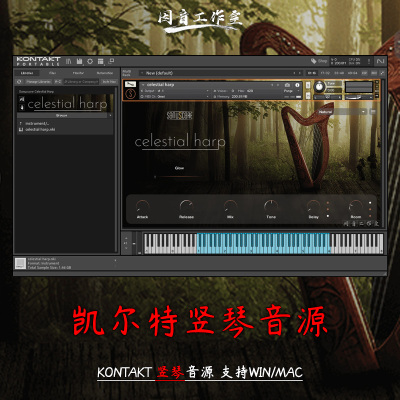Image resolution: width=400 pixels, height=400 pixels.
Task: Switch to the Libraries tab
Action: click(27, 73)
